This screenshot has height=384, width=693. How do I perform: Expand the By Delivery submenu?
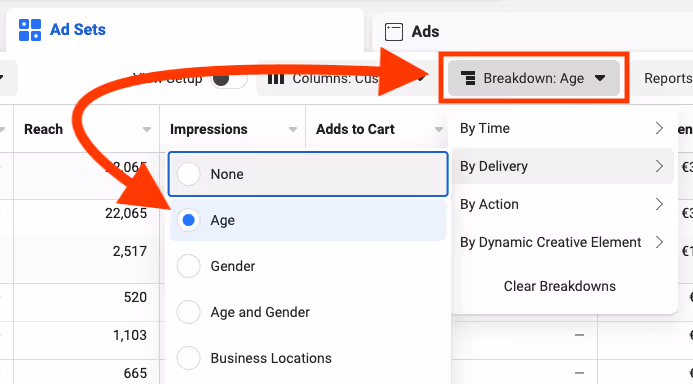pyautogui.click(x=562, y=166)
